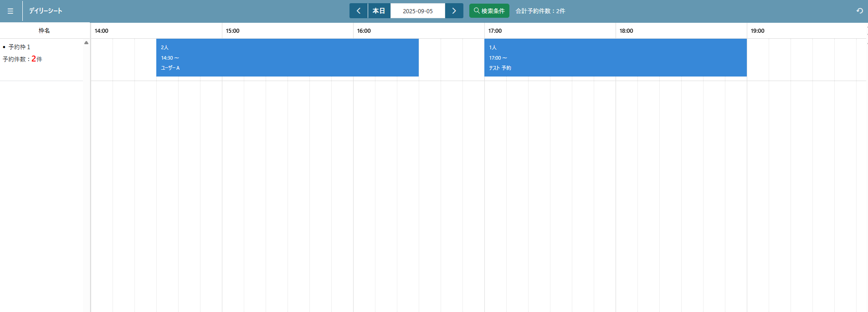Click the デイリーシート page title
The image size is (868, 312).
(x=46, y=11)
